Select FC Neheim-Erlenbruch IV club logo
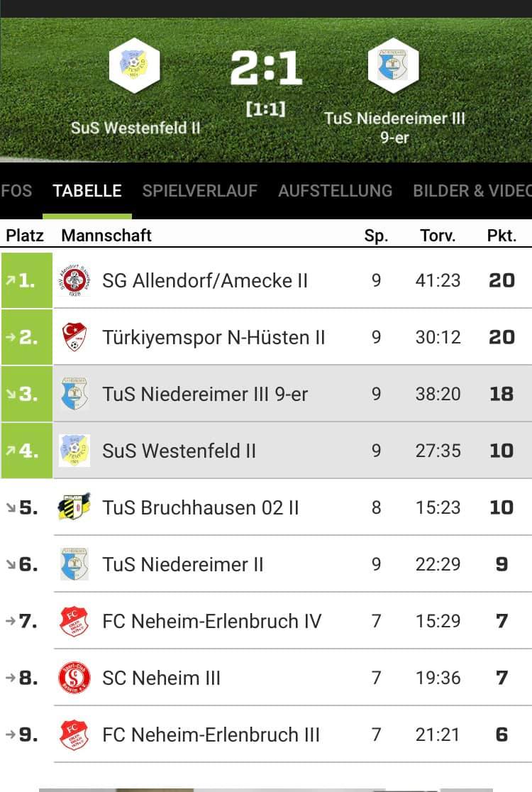Screen dimensions: 532x792 pyautogui.click(x=74, y=621)
